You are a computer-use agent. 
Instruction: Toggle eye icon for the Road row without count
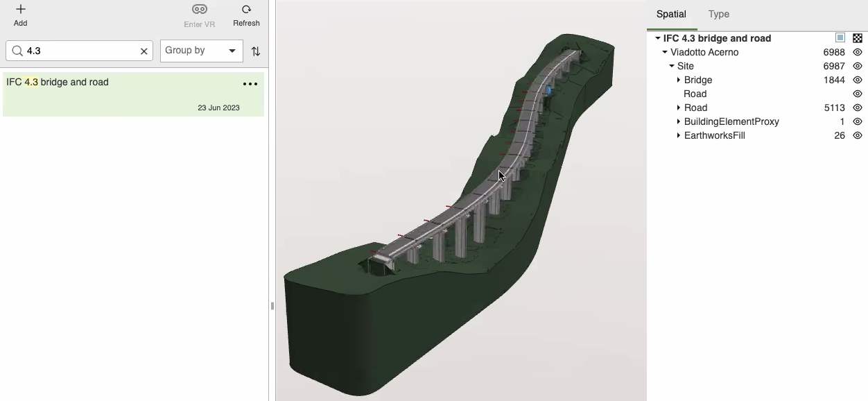(x=858, y=94)
